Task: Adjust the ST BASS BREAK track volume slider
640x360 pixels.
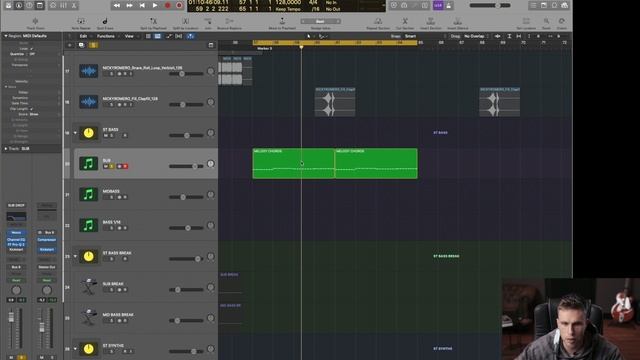Action: coord(186,259)
